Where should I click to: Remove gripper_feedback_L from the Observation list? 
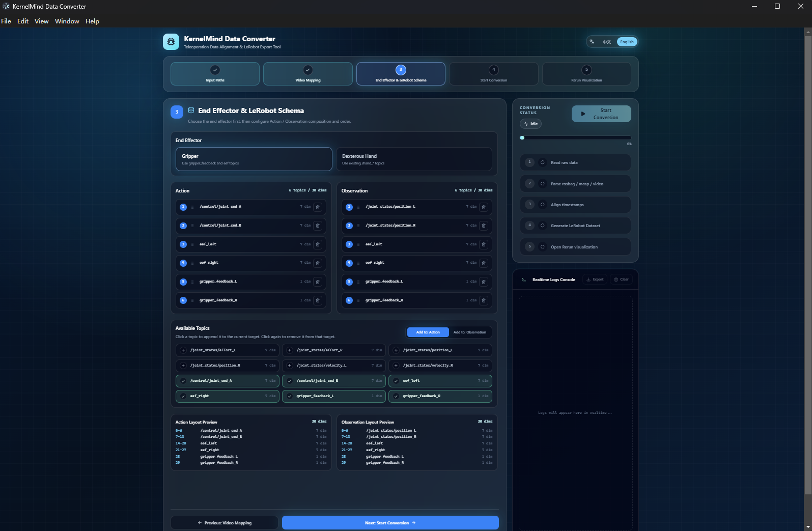[x=484, y=282]
